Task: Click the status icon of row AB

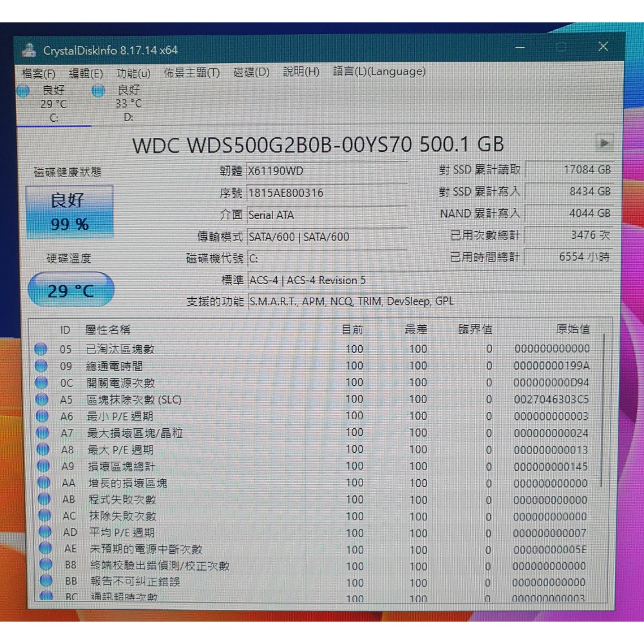Action: coord(44,499)
